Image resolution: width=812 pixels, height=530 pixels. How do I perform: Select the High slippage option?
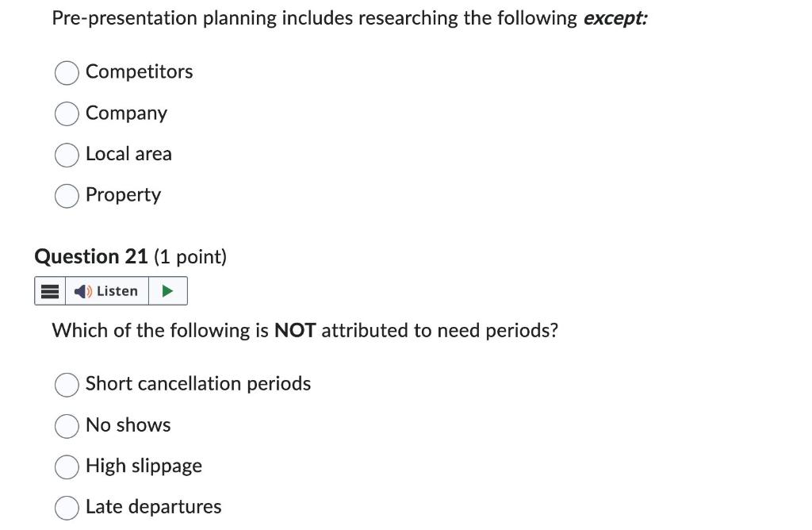click(67, 467)
